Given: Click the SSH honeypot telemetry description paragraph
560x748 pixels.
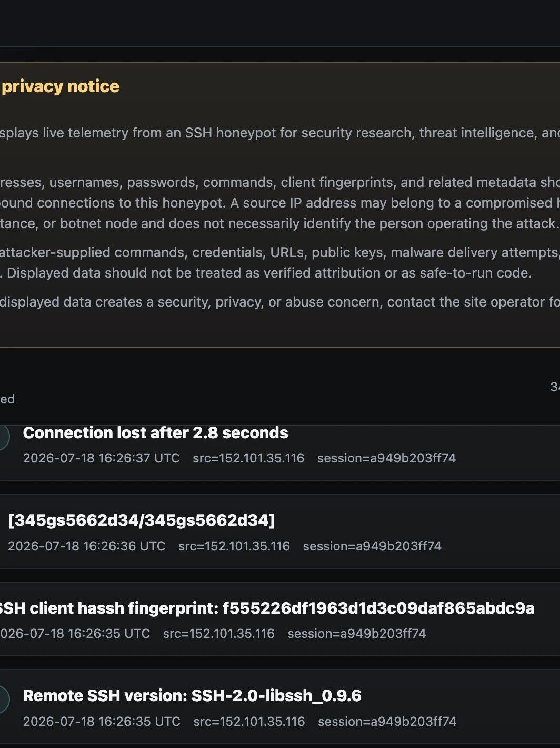Looking at the screenshot, I should tap(280, 133).
